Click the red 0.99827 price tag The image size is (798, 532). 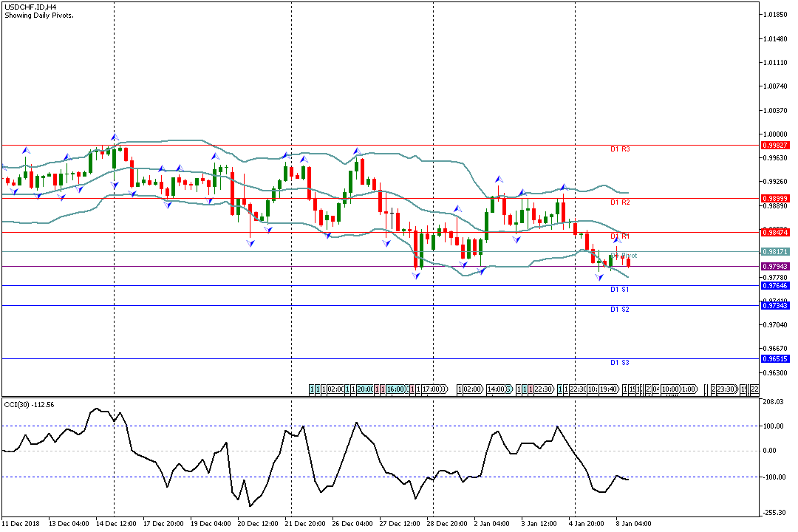(774, 146)
